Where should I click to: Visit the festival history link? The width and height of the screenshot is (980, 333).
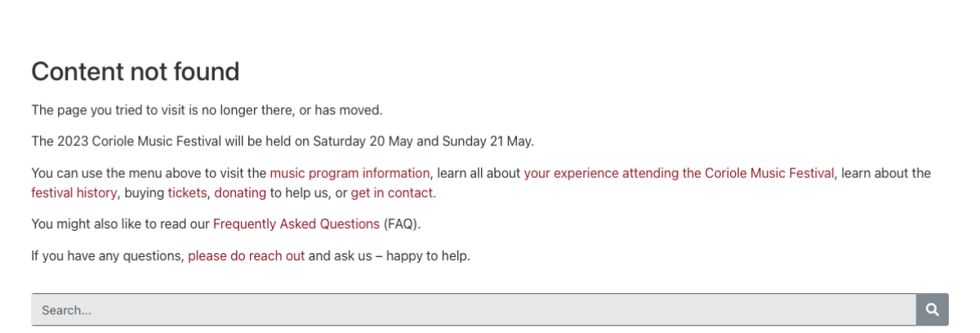point(74,193)
